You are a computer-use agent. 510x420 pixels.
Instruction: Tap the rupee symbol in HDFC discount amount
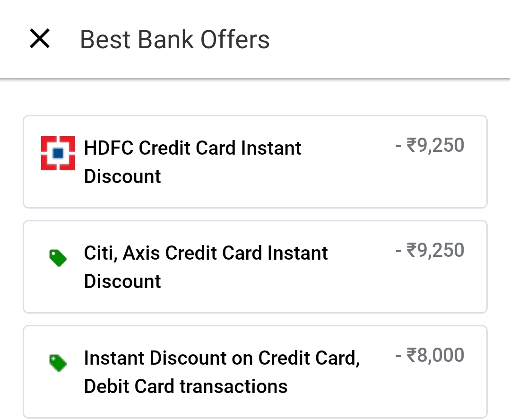[412, 145]
